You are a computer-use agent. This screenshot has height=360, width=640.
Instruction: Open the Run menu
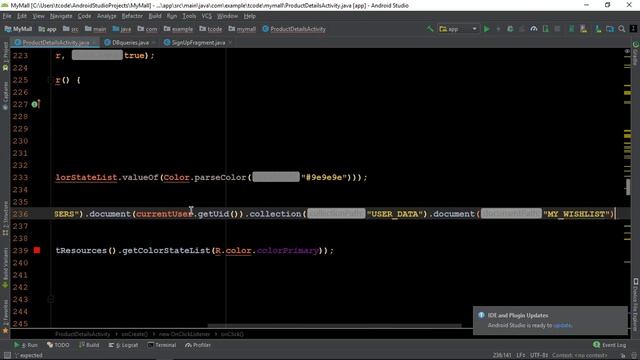pos(172,16)
